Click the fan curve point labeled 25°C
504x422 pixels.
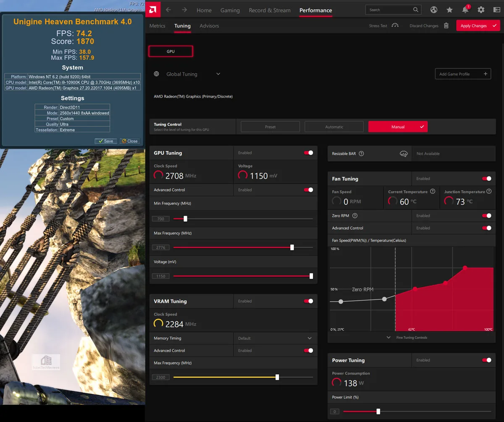tap(341, 301)
